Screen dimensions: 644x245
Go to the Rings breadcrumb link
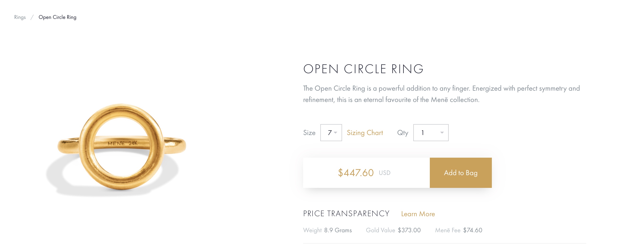[20, 17]
